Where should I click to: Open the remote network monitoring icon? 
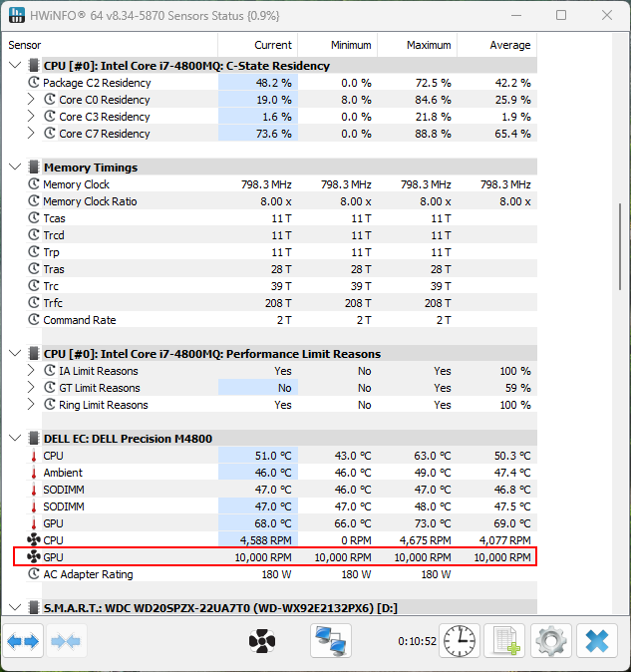(x=331, y=641)
